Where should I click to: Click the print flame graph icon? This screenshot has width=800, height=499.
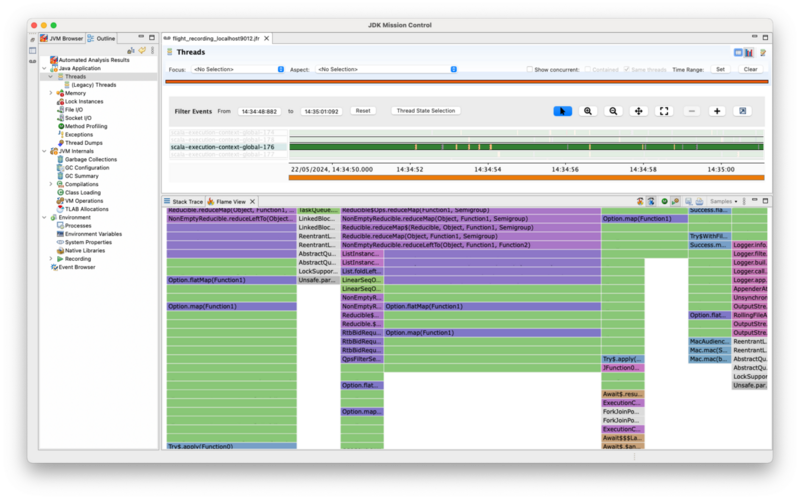point(699,202)
